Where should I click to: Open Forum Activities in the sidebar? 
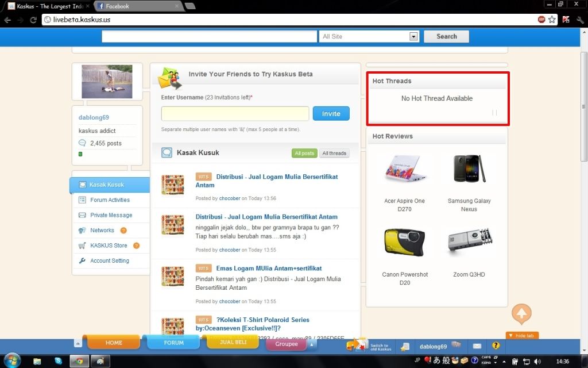point(110,200)
